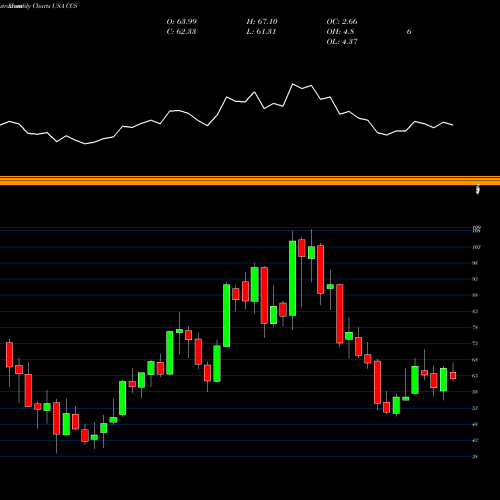Click the 98 price axis label
500x500 pixels.
pyautogui.click(x=475, y=263)
